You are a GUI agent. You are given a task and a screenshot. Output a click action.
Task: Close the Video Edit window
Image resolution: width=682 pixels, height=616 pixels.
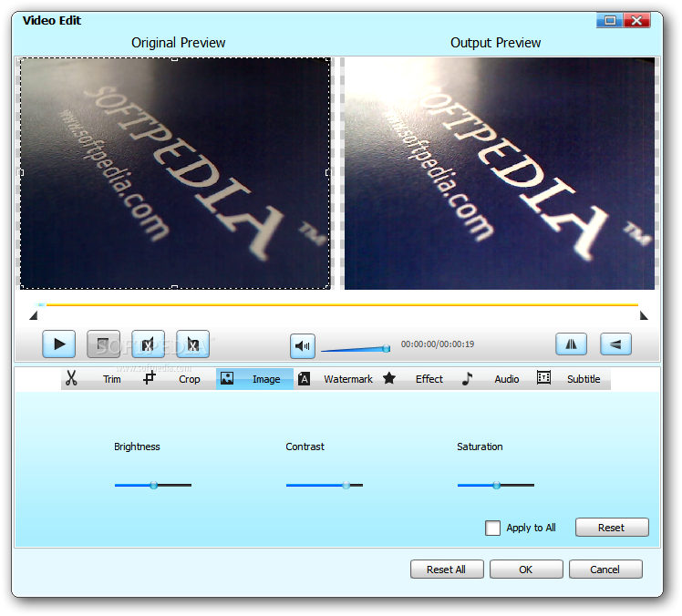pos(636,20)
